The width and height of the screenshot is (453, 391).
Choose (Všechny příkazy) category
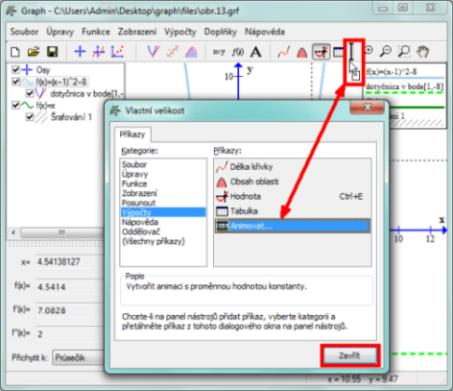[x=153, y=241]
